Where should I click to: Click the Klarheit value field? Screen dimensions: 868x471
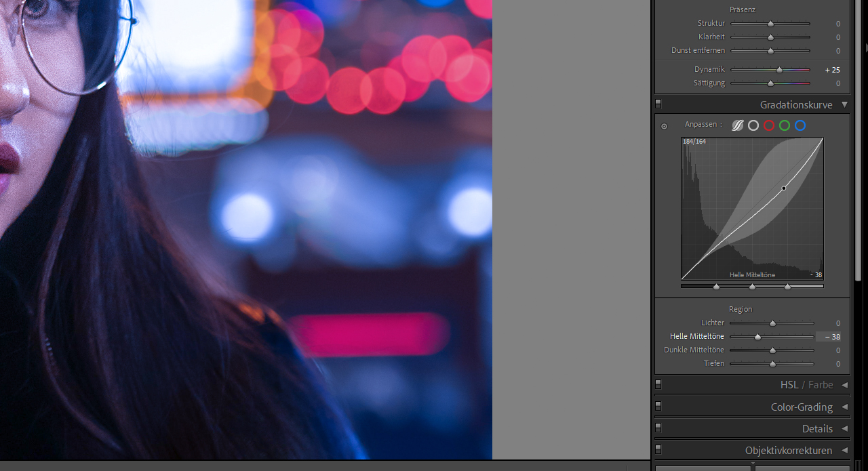click(837, 37)
